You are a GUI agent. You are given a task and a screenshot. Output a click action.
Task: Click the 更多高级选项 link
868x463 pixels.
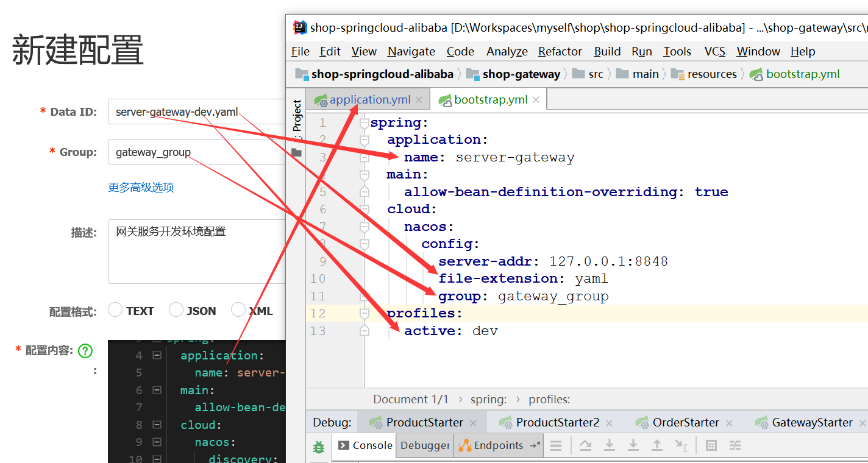pyautogui.click(x=141, y=188)
